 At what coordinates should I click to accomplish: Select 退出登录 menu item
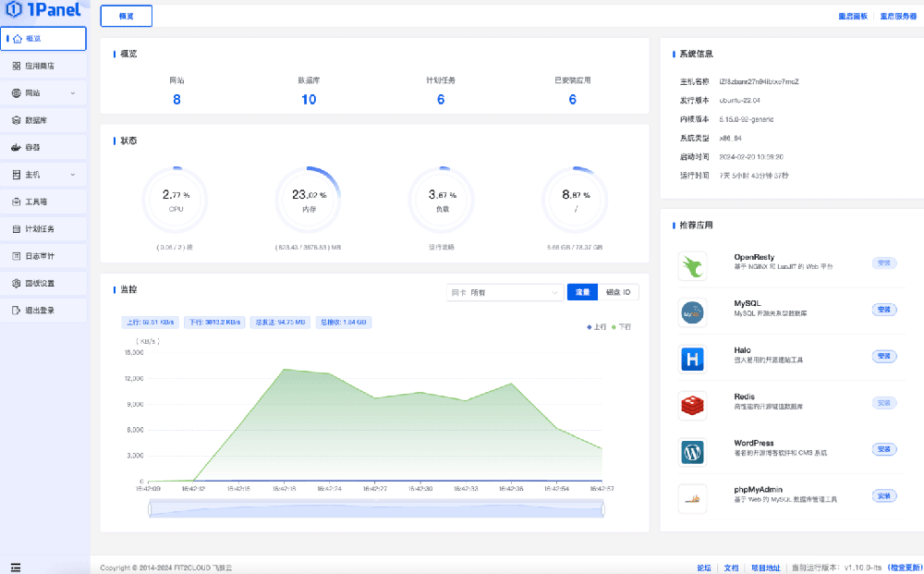tap(43, 311)
